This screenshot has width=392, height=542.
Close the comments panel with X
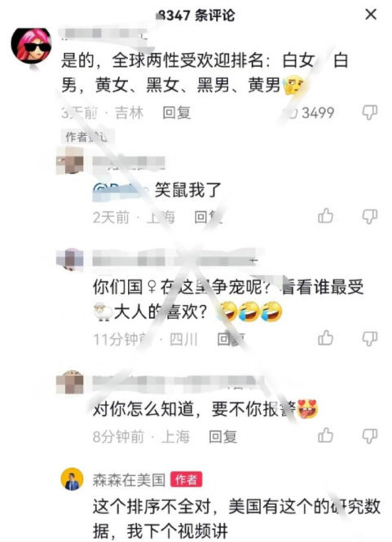(x=371, y=14)
